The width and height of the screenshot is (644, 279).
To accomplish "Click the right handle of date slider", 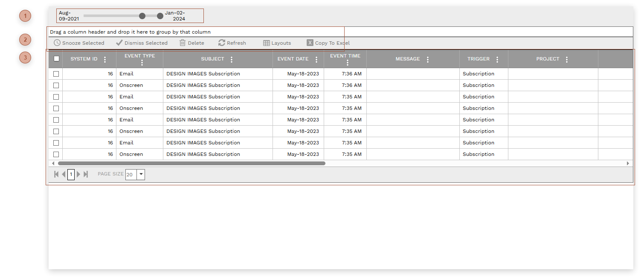I will tap(160, 16).
